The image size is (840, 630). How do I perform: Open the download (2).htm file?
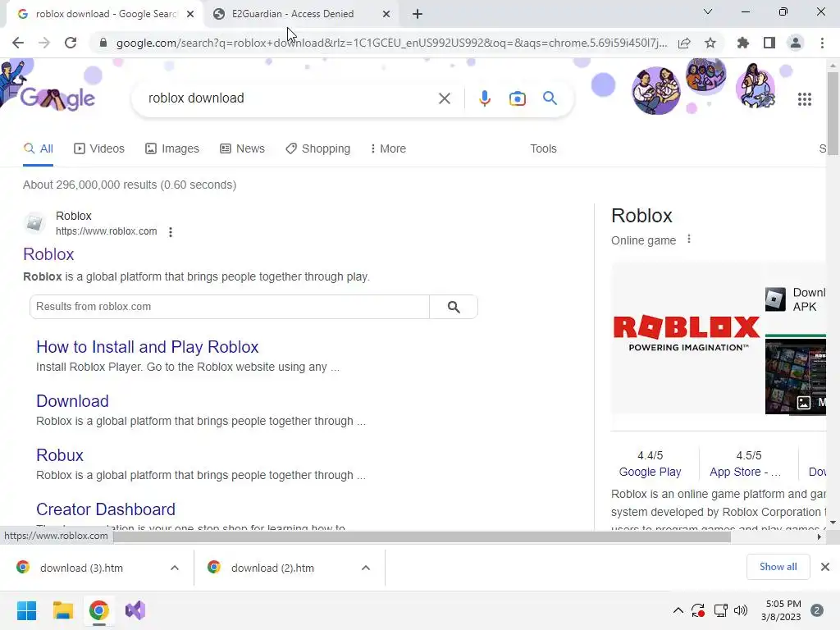[x=272, y=568]
